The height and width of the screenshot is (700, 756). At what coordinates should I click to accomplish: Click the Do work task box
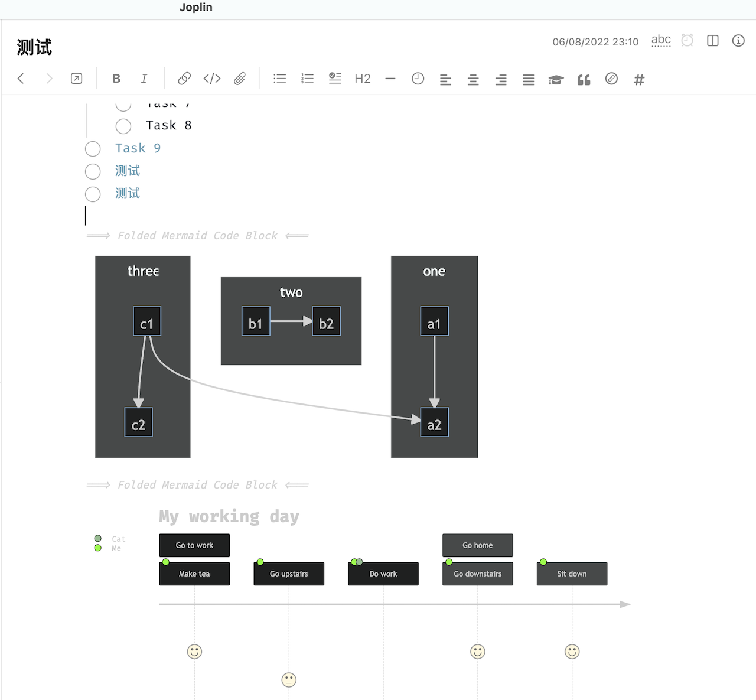coord(383,574)
